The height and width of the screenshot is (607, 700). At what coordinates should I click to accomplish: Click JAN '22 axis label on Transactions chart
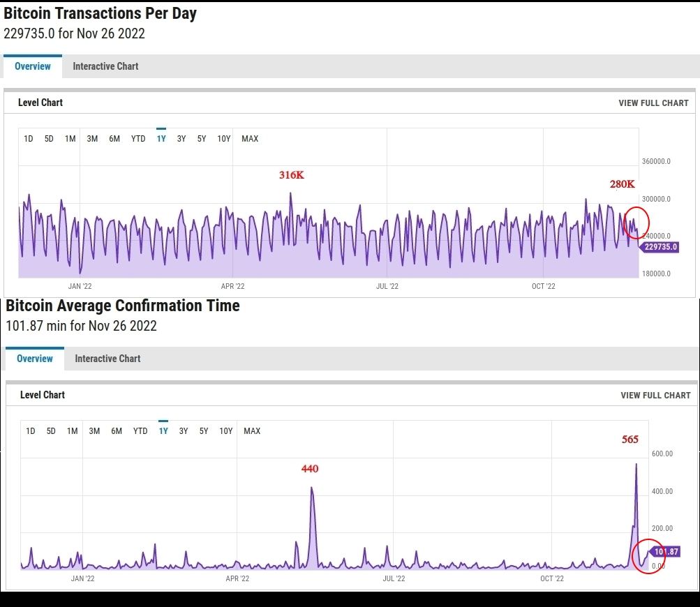(80, 287)
